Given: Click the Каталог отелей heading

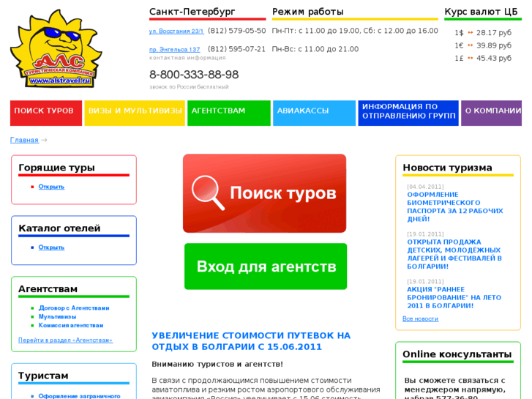Looking at the screenshot, I should (59, 228).
